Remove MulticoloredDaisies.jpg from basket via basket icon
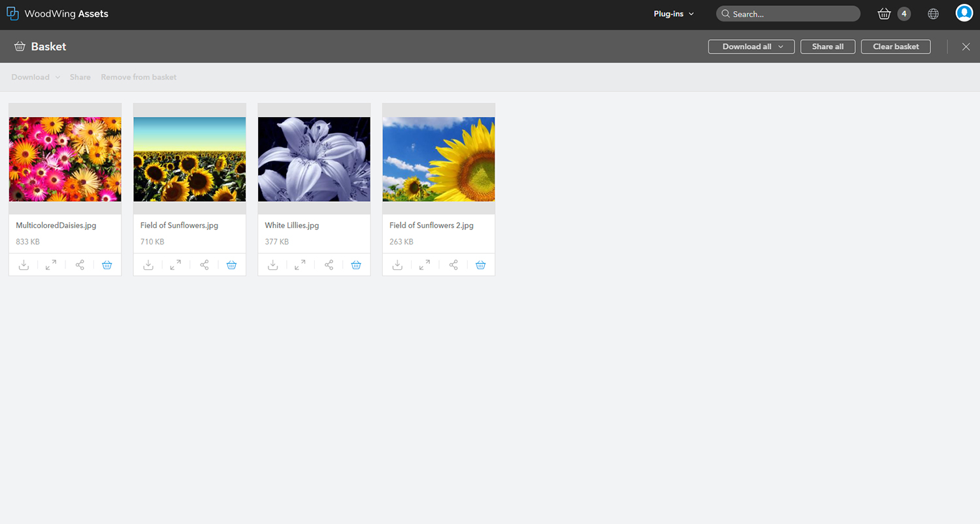 pyautogui.click(x=107, y=265)
